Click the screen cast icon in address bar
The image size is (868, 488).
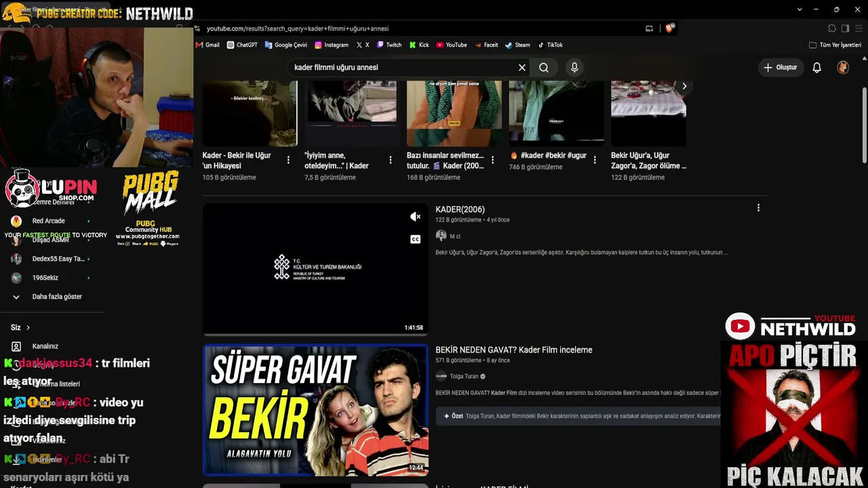click(649, 28)
